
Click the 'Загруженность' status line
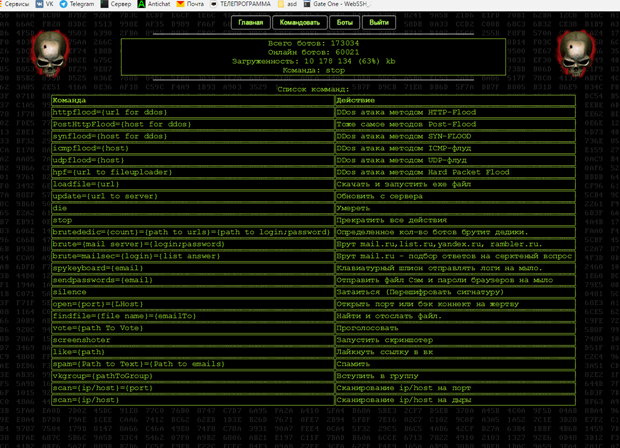(x=313, y=61)
